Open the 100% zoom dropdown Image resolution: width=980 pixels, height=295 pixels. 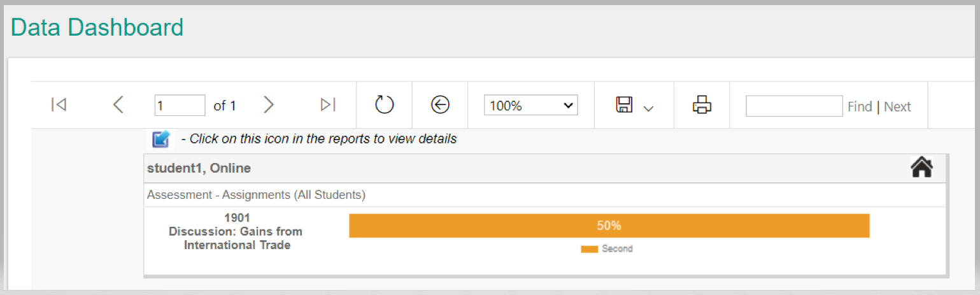click(530, 106)
